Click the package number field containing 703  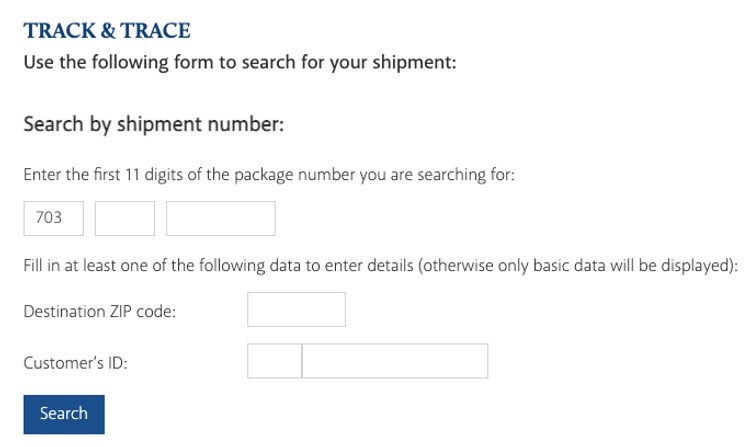point(55,218)
